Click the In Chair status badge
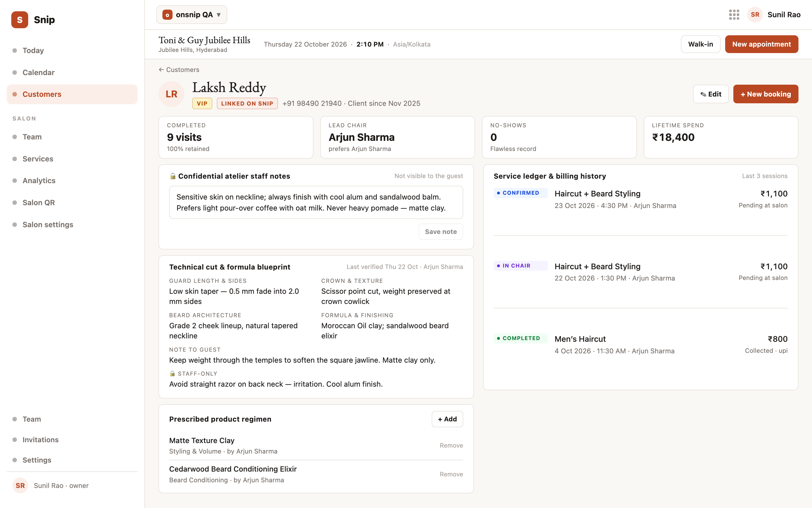This screenshot has height=508, width=812. click(520, 265)
